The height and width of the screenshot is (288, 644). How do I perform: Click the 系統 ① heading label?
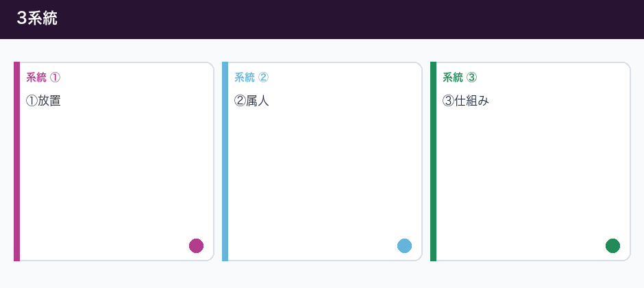click(43, 77)
